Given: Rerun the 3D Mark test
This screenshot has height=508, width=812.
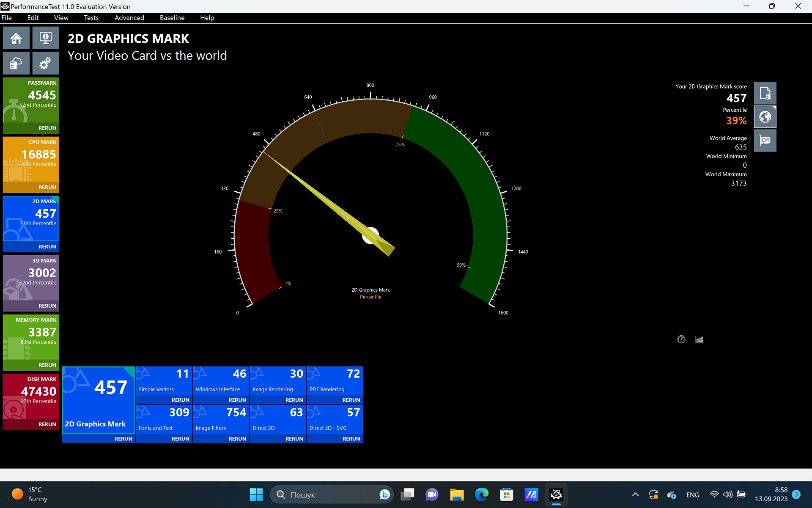Looking at the screenshot, I should click(x=47, y=306).
